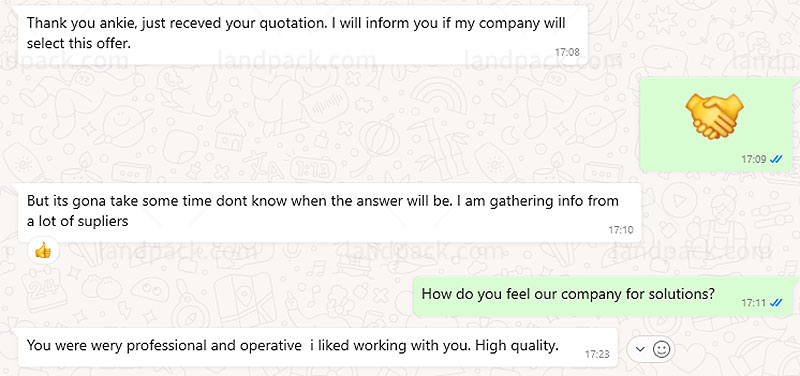The width and height of the screenshot is (800, 376).
Task: Click "select this offer." text in the first message
Action: point(79,44)
